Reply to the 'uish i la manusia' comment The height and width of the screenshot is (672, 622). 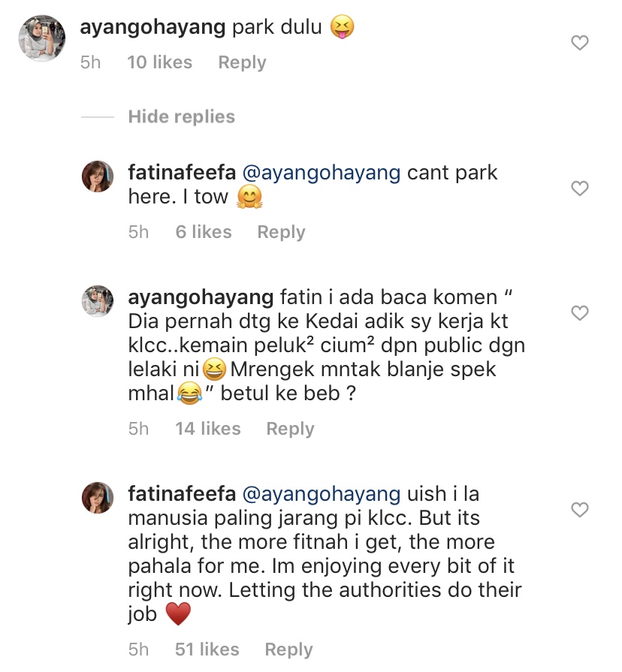tap(288, 649)
